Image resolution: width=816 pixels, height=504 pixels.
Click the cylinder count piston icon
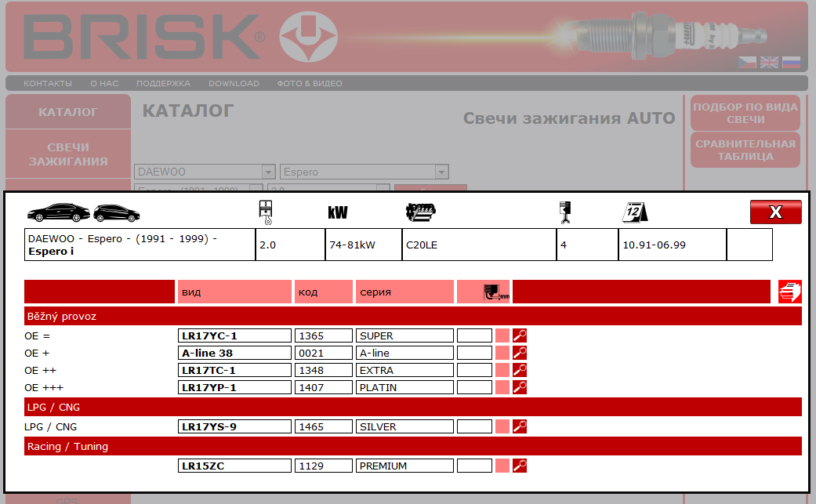tap(564, 212)
